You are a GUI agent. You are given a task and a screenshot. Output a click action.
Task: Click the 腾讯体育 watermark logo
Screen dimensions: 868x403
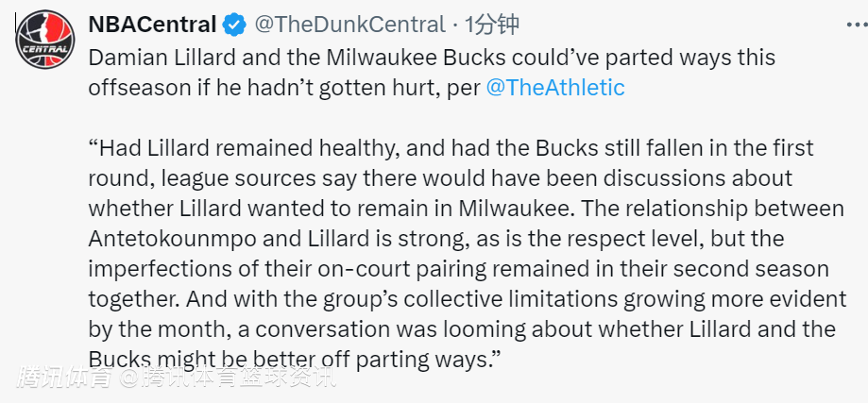66,378
